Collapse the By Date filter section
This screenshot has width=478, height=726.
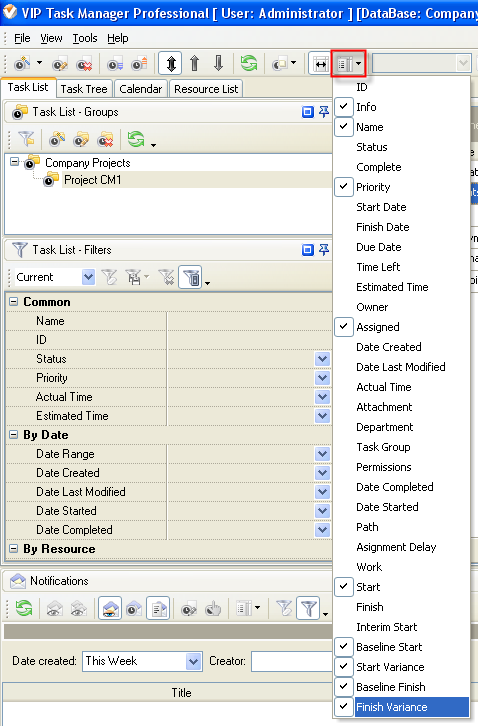[x=13, y=434]
